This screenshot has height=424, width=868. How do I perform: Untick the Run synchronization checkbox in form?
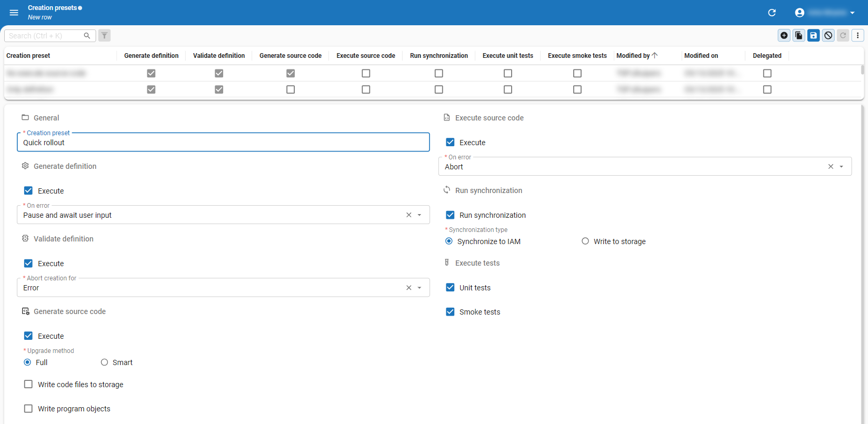(x=450, y=215)
